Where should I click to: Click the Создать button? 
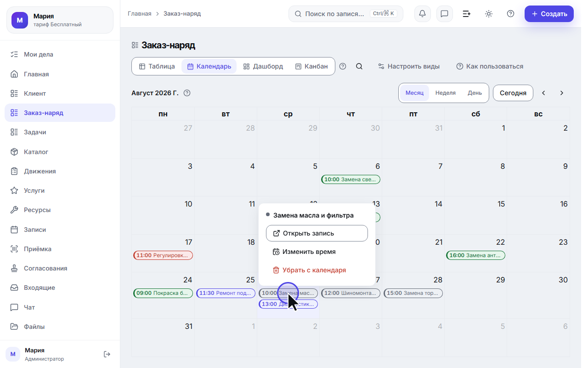point(549,14)
